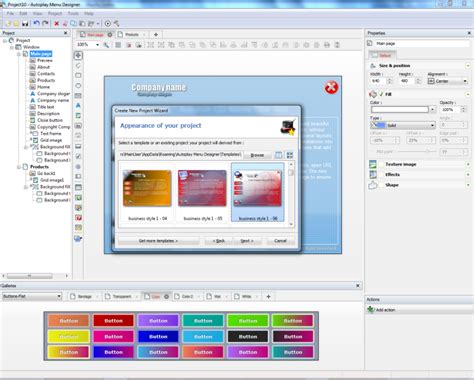This screenshot has height=380, width=474.
Task: Click the Opacity 100% field
Action: point(450,109)
